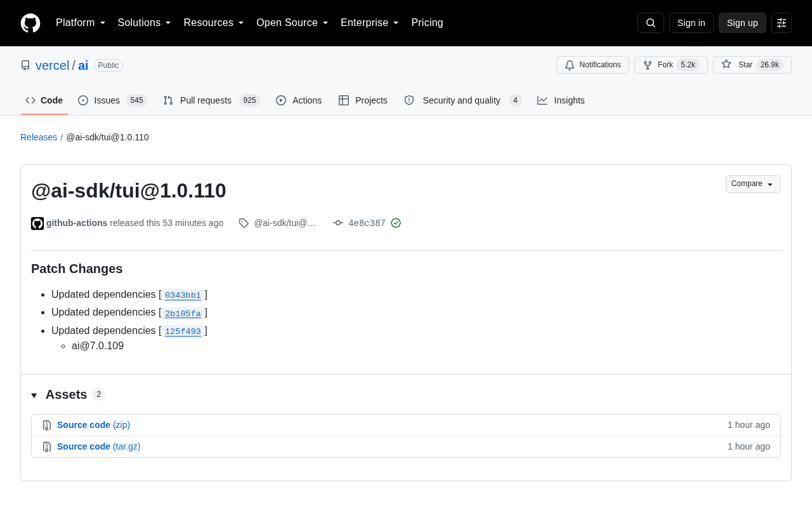Screen dimensions: 812x508
Task: Open the search magnifier icon
Action: 651,23
